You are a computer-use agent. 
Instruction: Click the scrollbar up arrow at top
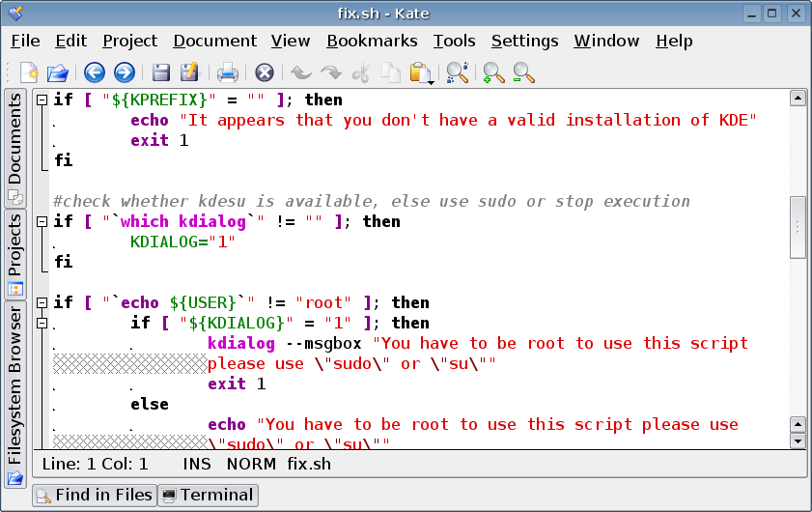coord(798,98)
